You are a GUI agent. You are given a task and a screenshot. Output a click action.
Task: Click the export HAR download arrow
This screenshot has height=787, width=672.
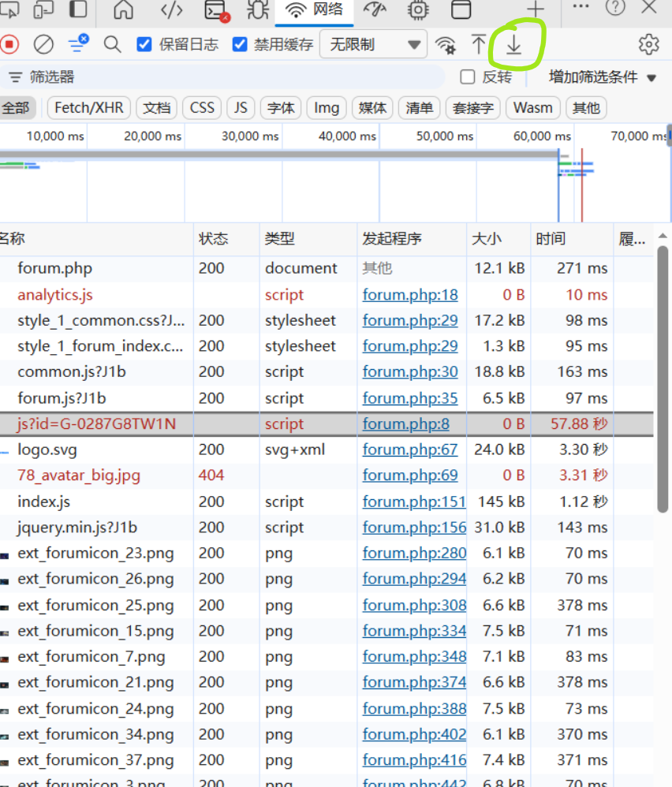(514, 45)
